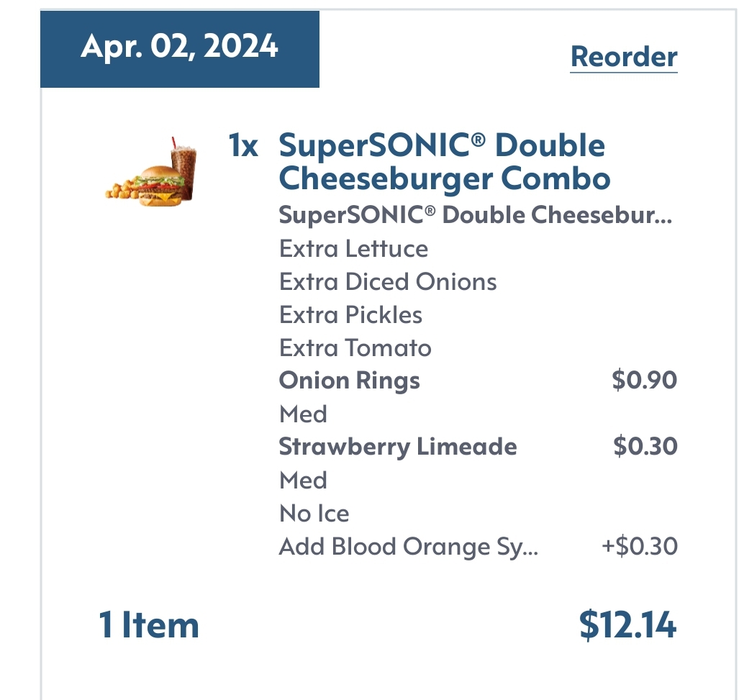Click the 1x quantity label
Viewport: 739px width, 700px height.
pyautogui.click(x=242, y=146)
